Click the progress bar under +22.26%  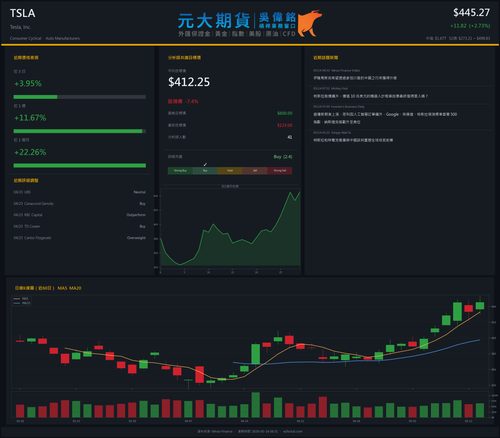tap(80, 165)
